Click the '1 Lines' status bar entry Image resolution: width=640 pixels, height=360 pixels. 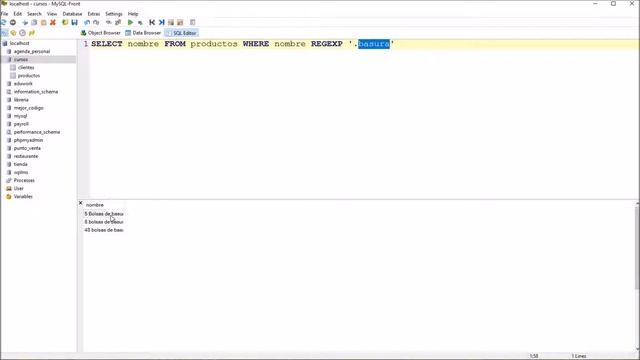tap(579, 356)
